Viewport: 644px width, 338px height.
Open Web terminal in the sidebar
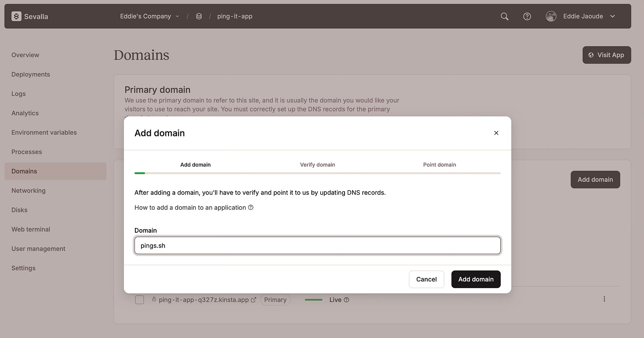[31, 229]
